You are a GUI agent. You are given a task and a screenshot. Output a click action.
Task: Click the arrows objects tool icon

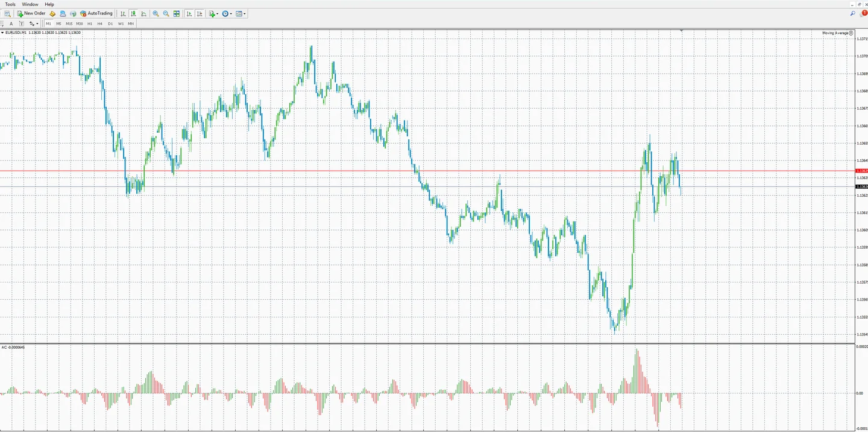32,24
